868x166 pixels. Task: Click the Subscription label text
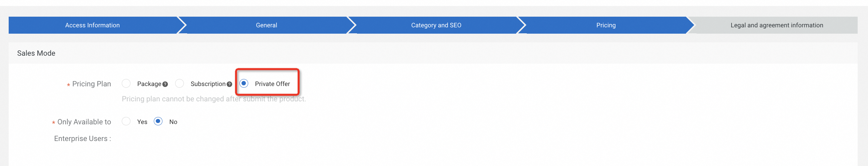pyautogui.click(x=208, y=84)
